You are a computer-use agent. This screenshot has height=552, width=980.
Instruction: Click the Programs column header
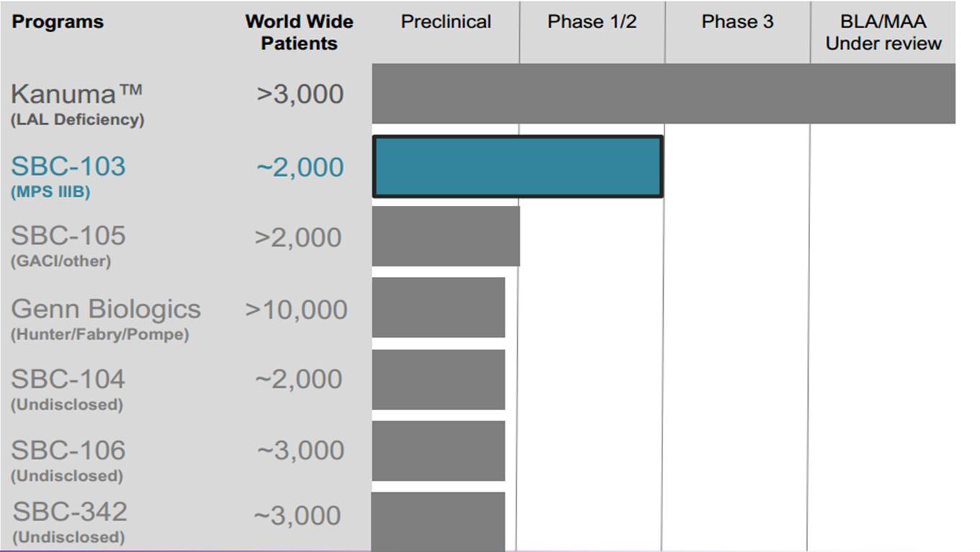point(58,22)
